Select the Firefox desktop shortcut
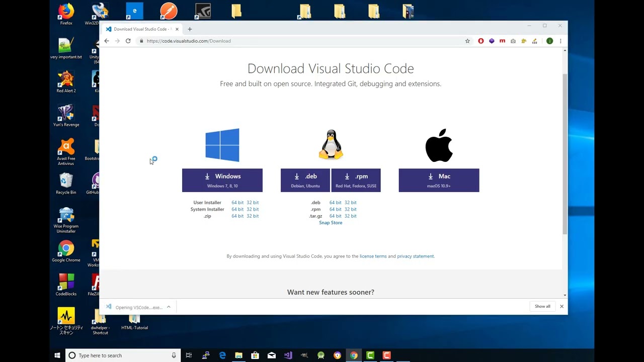Image resolution: width=644 pixels, height=362 pixels. click(66, 14)
